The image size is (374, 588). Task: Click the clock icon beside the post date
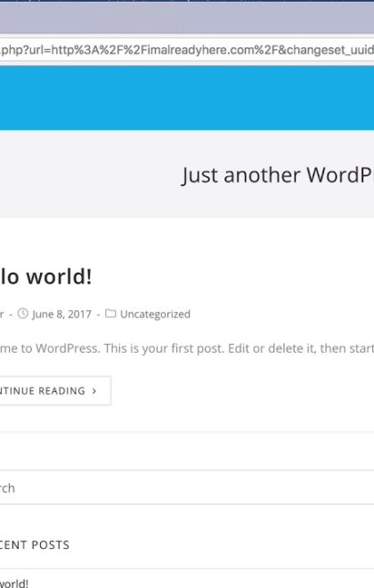click(23, 313)
